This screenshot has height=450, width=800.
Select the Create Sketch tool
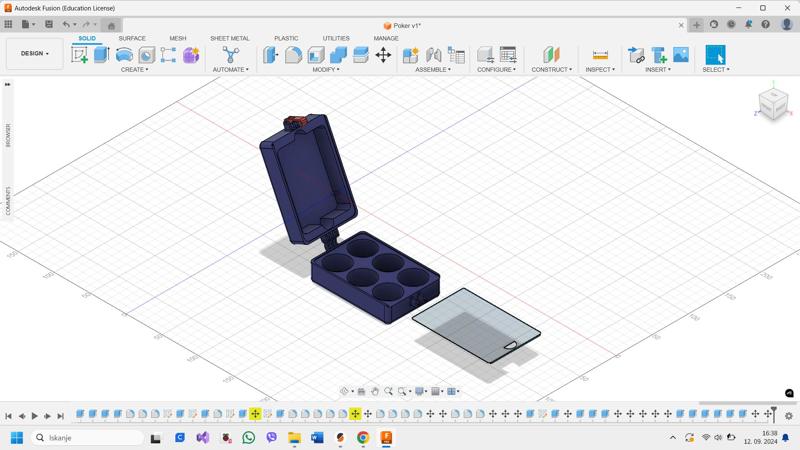(80, 55)
